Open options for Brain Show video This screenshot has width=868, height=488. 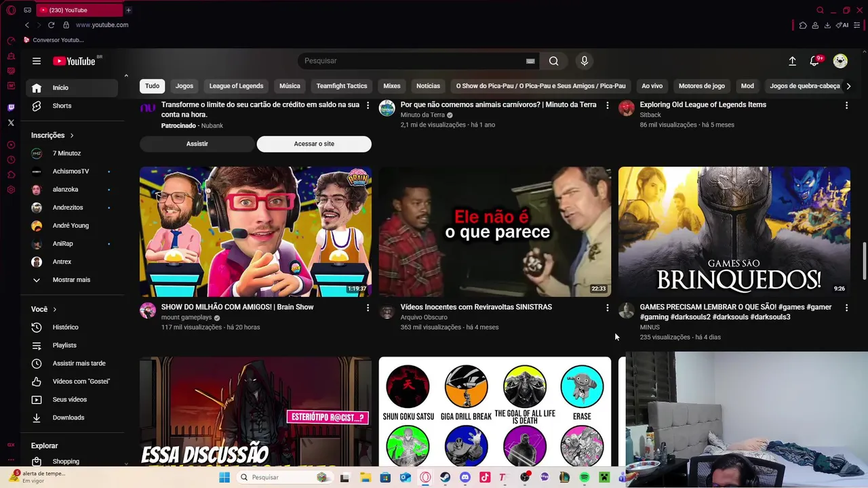[368, 308]
